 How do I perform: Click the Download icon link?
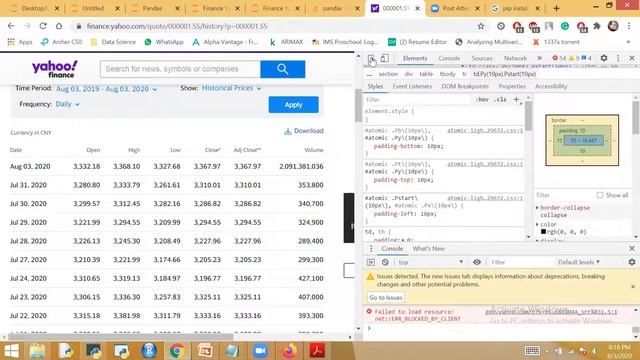[x=304, y=131]
